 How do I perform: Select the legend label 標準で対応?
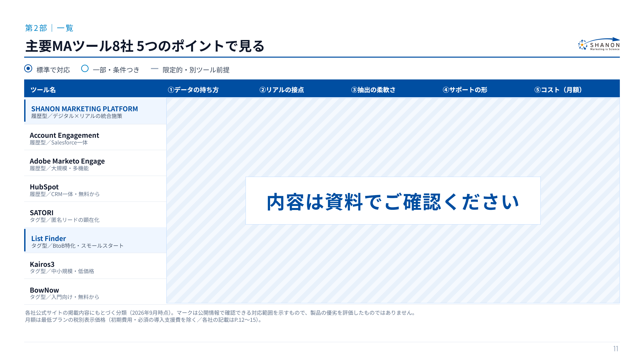coord(53,70)
